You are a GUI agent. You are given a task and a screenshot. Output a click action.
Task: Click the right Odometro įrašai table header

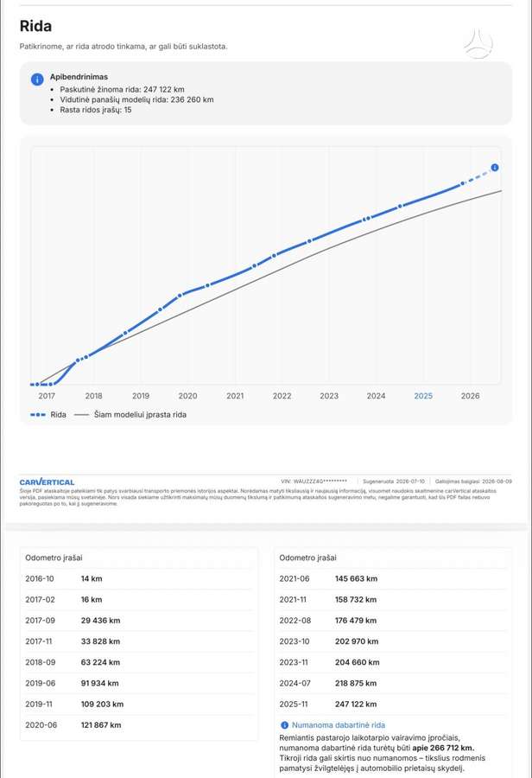click(x=308, y=558)
